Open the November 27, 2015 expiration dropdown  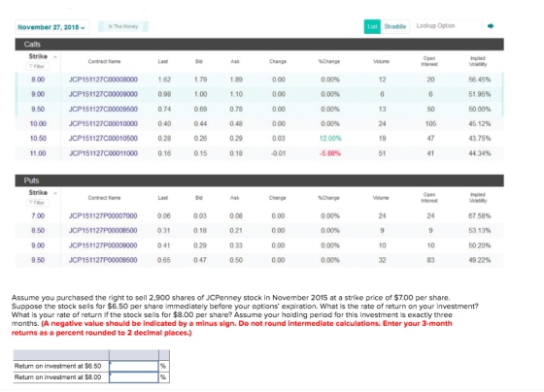[51, 27]
